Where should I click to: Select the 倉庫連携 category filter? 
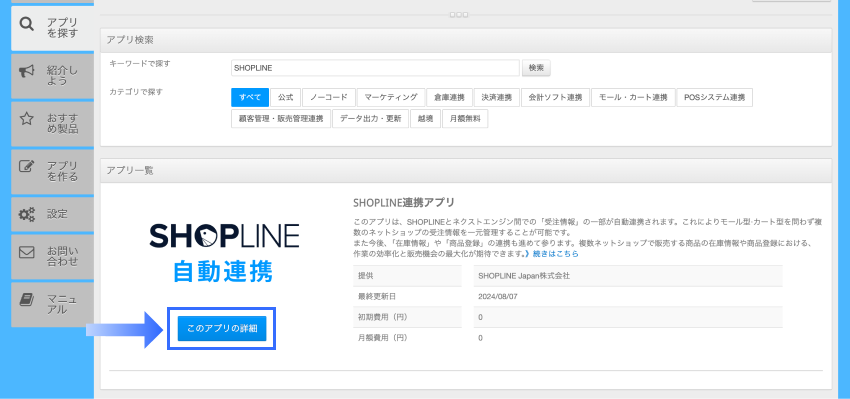pyautogui.click(x=449, y=98)
